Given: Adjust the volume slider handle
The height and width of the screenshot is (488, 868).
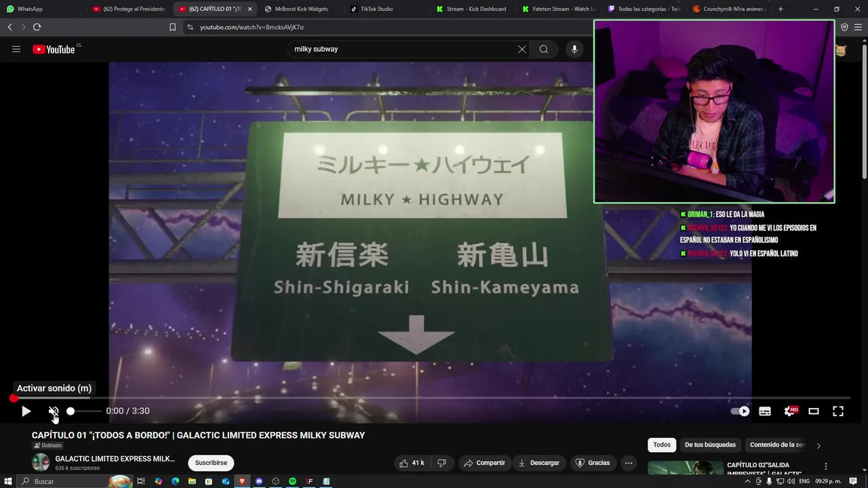Looking at the screenshot, I should 71,411.
